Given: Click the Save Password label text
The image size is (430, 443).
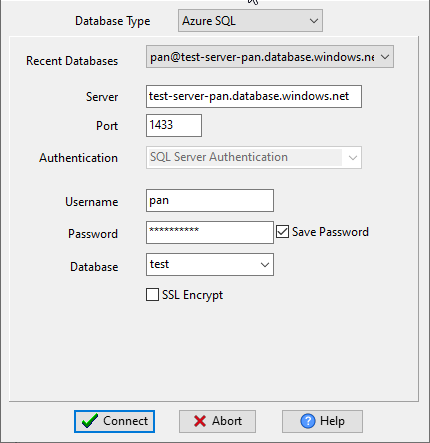Looking at the screenshot, I should (330, 232).
